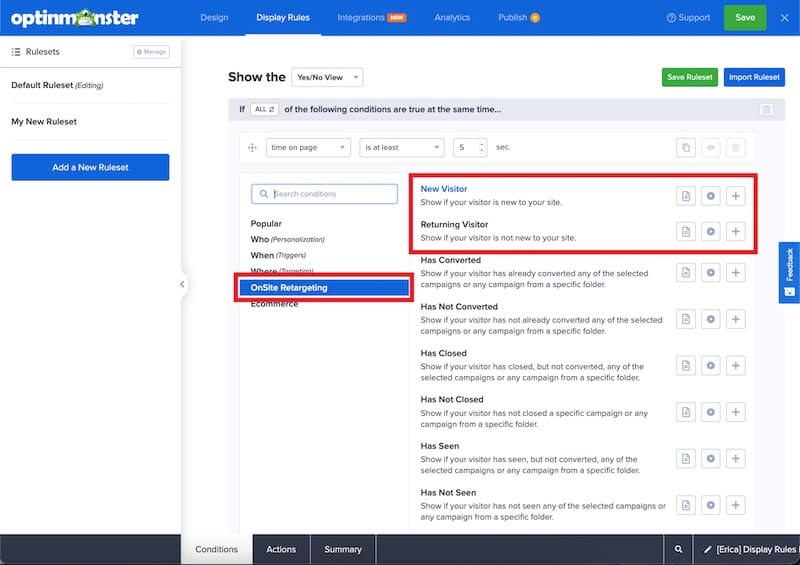Switch to the Design tab

(x=214, y=17)
